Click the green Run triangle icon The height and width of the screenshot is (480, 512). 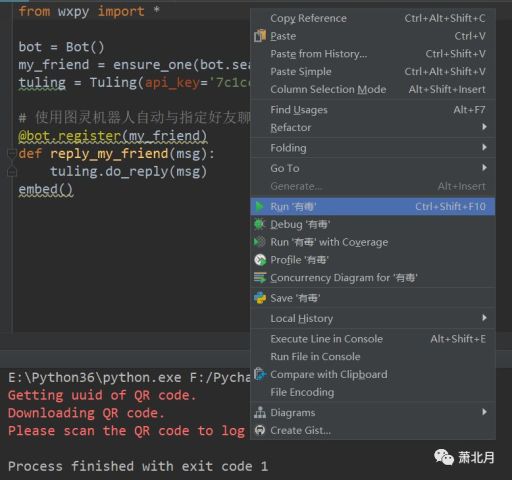pos(260,206)
